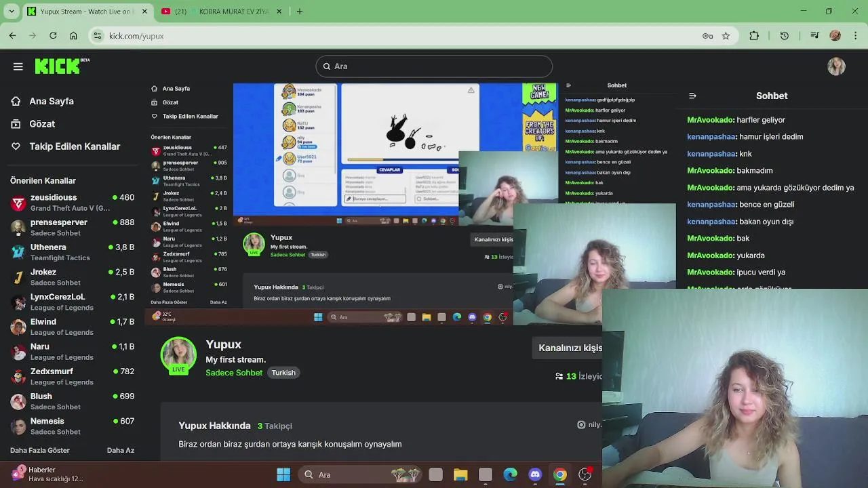868x488 pixels.
Task: Open the tab search dropdown
Action: 11,12
